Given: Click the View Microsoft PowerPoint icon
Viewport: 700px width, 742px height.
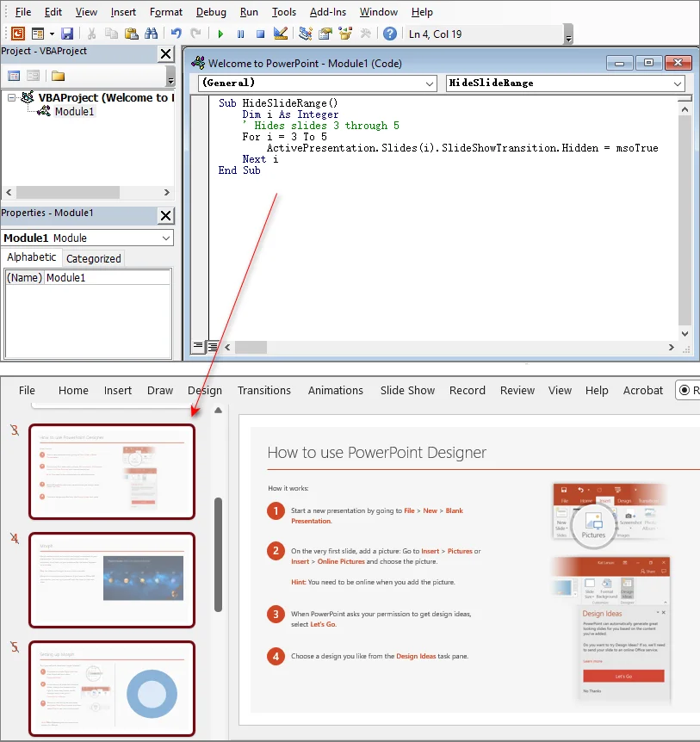Looking at the screenshot, I should [x=17, y=34].
